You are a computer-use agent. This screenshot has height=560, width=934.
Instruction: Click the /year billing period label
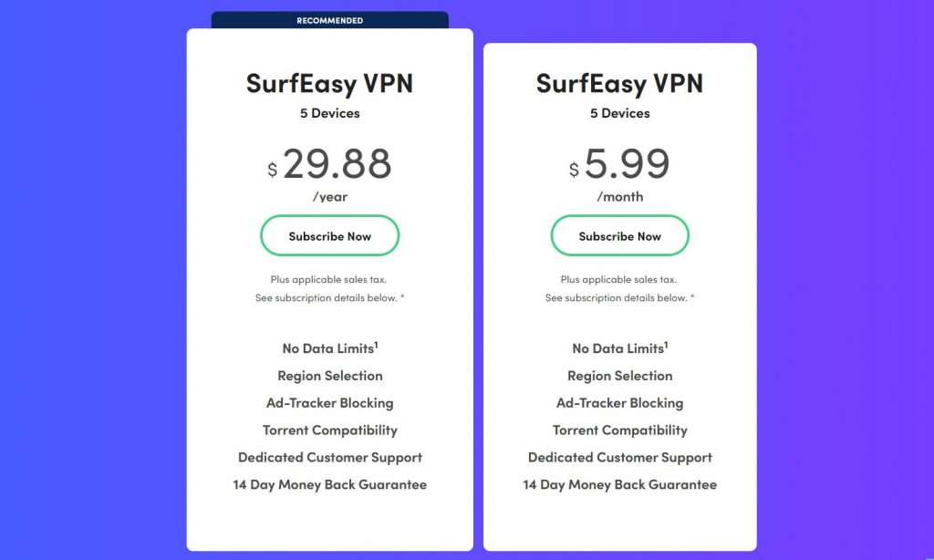pos(330,197)
